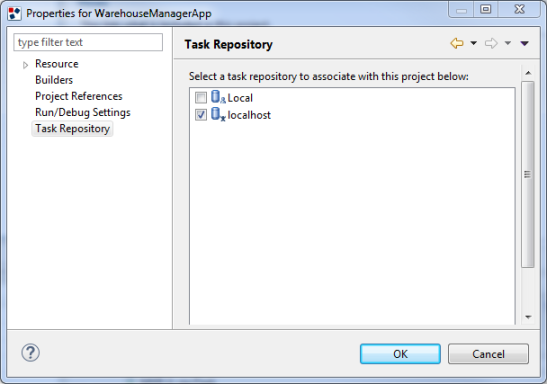The width and height of the screenshot is (547, 384).
Task: Click the scrollbar up arrow
Action: [x=528, y=73]
